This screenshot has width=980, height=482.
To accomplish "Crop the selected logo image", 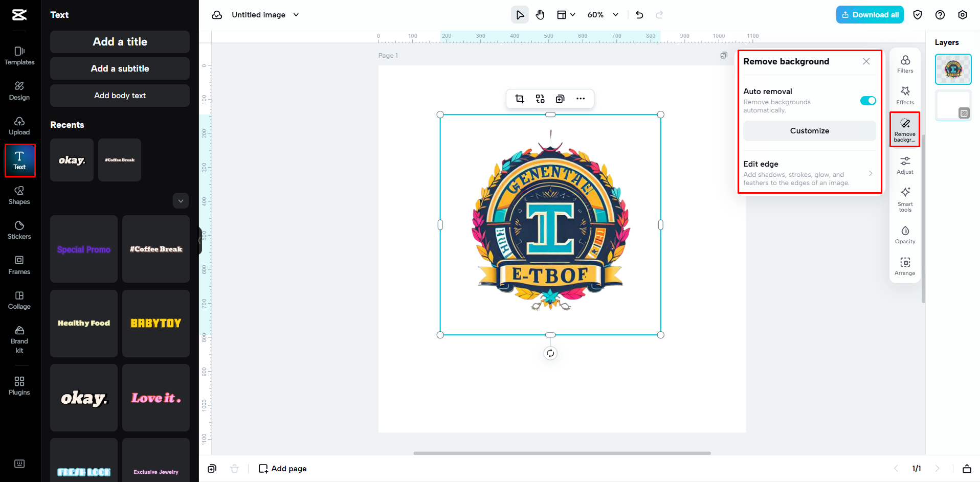I will click(x=519, y=99).
